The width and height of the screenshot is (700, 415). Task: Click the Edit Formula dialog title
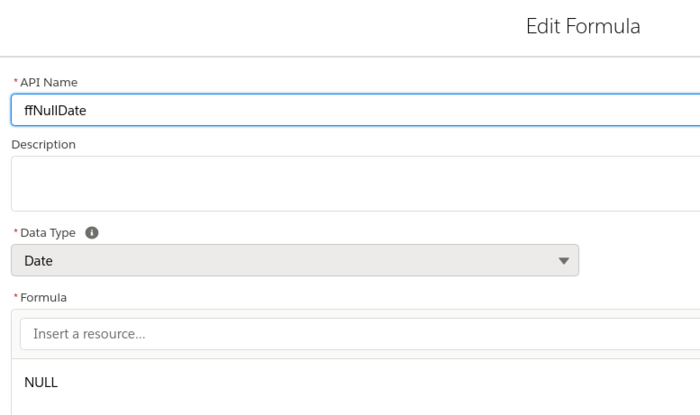click(x=583, y=27)
